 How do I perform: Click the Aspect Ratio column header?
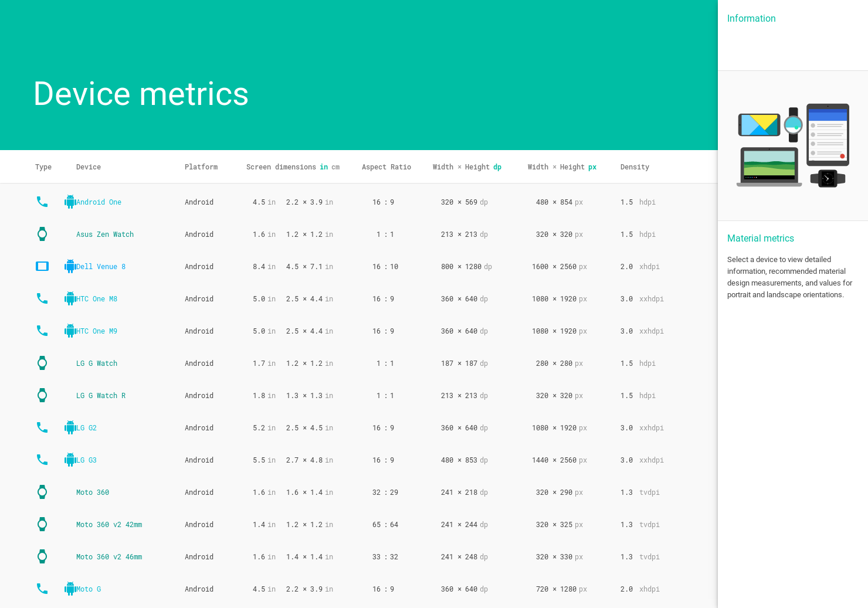point(386,167)
